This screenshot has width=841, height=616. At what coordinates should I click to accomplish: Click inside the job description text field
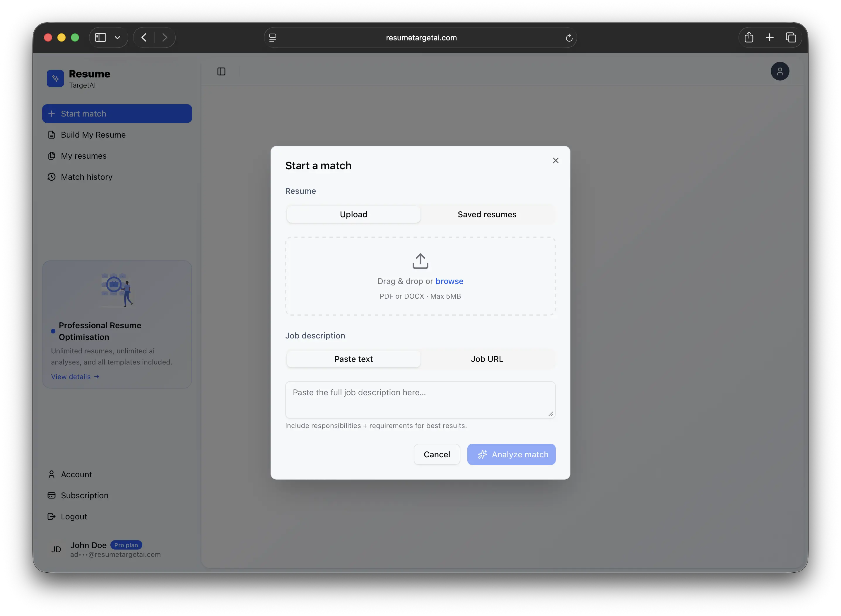pos(420,400)
